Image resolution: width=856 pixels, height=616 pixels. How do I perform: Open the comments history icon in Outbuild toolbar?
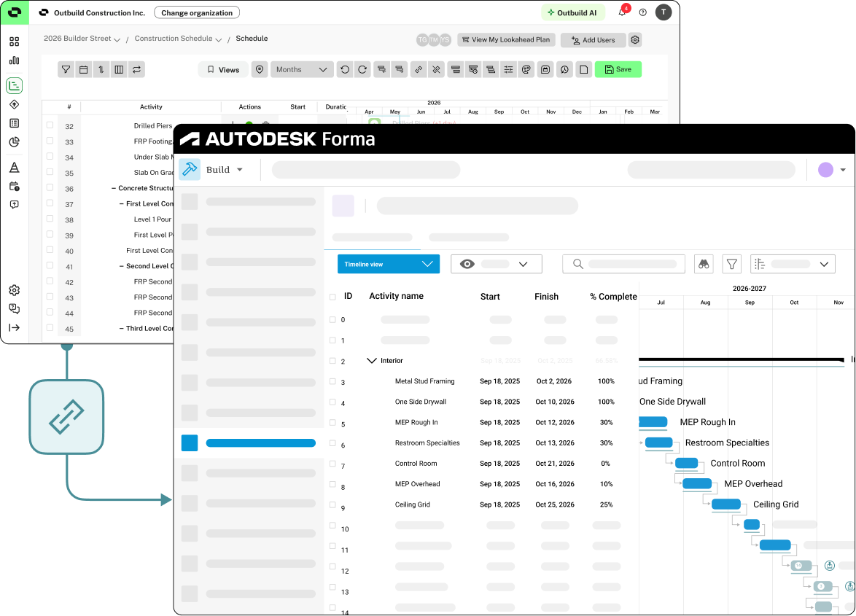(564, 70)
